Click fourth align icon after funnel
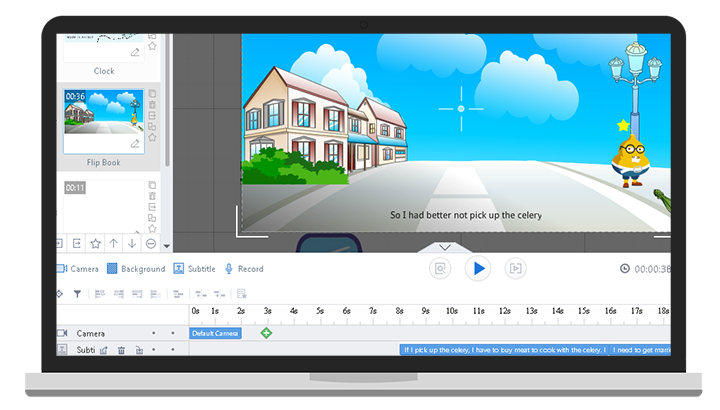Screen dimensions: 720x410 click(x=156, y=294)
